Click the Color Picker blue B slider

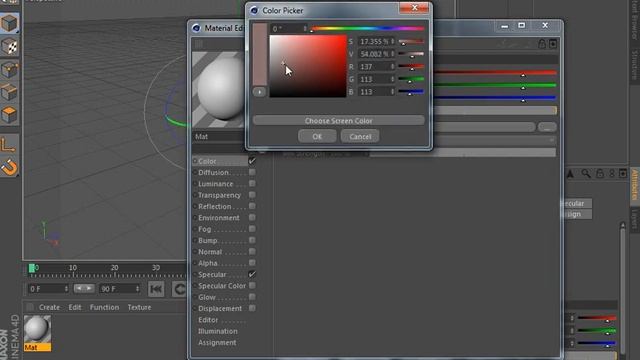tap(411, 92)
